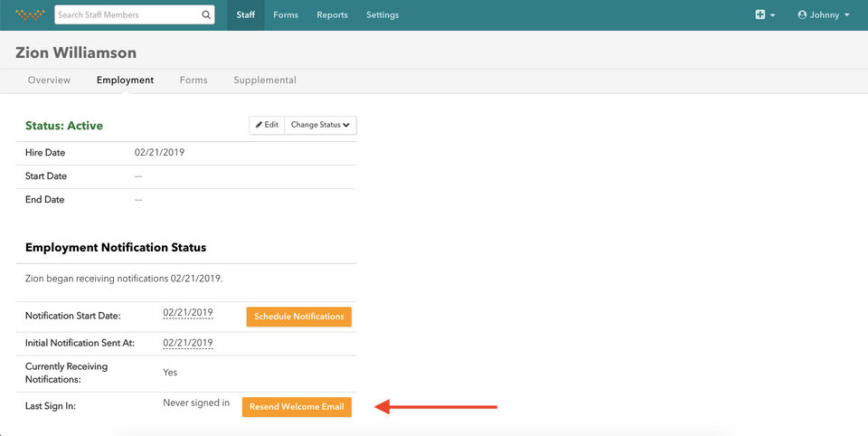This screenshot has height=436, width=868.
Task: Open Settings in the top navigation
Action: click(x=382, y=15)
